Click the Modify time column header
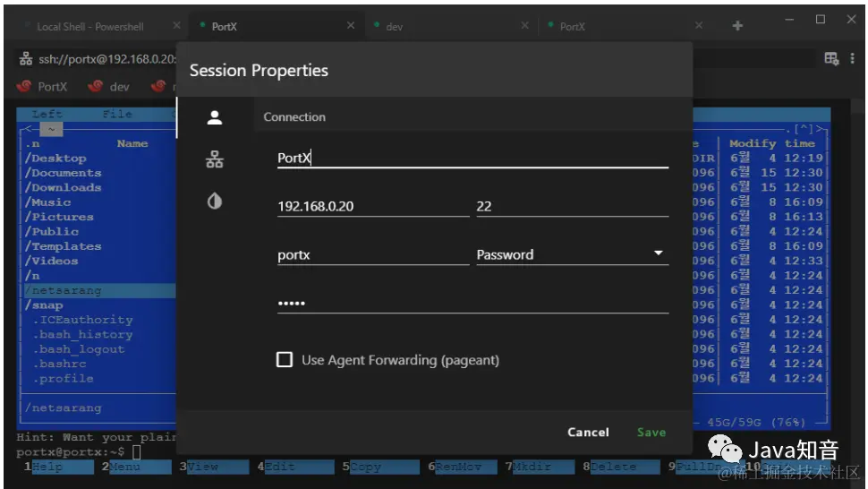The width and height of the screenshot is (868, 489). coord(772,143)
